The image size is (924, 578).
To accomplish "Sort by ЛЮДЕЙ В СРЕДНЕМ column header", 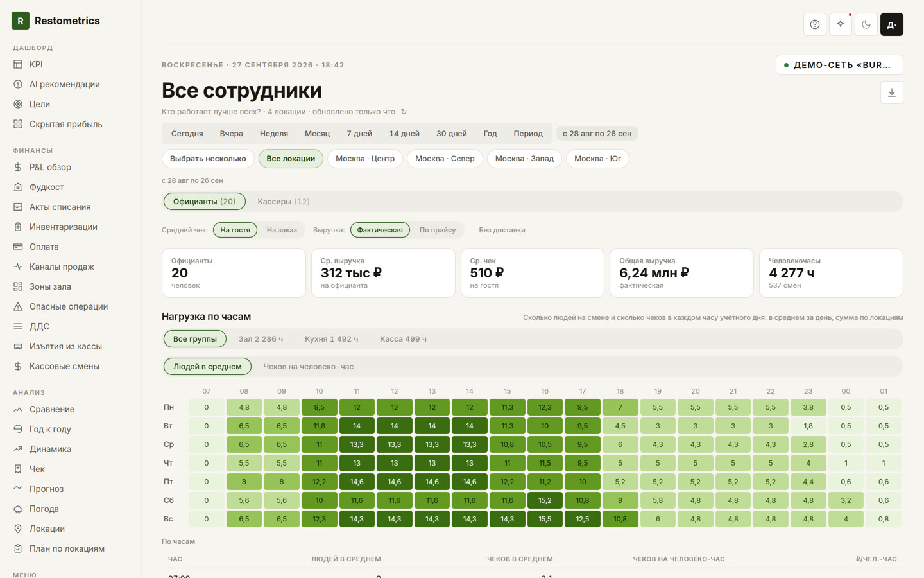I will (346, 559).
